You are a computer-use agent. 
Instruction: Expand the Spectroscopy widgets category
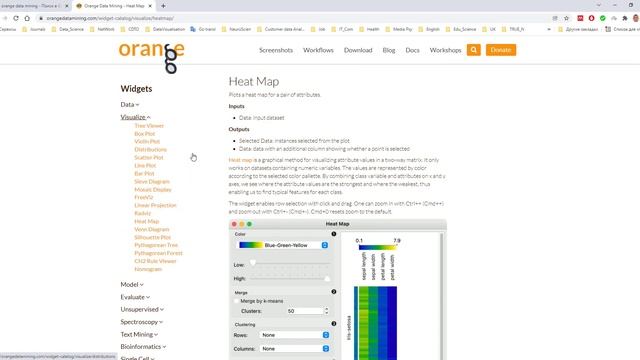tap(142, 322)
